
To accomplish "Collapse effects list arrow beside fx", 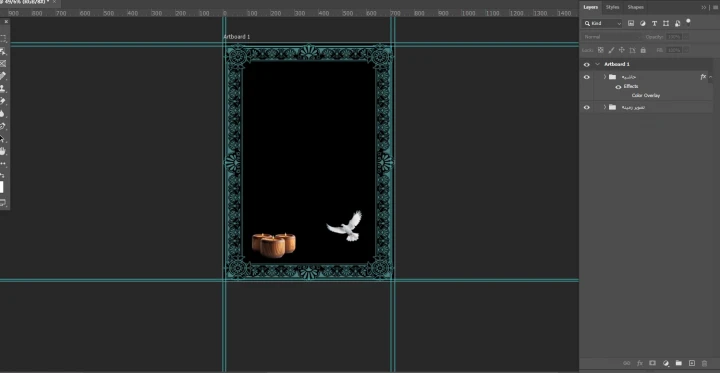I will click(x=711, y=77).
